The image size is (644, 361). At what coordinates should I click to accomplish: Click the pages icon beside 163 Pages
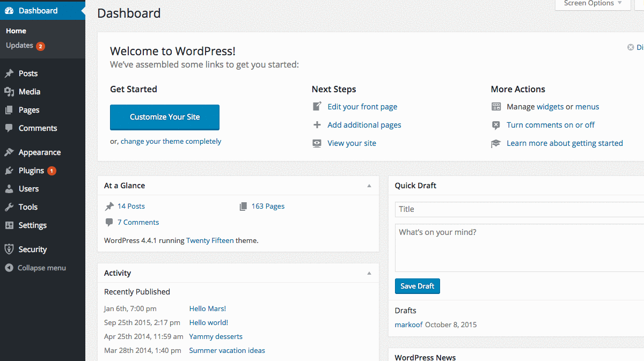[x=244, y=206]
